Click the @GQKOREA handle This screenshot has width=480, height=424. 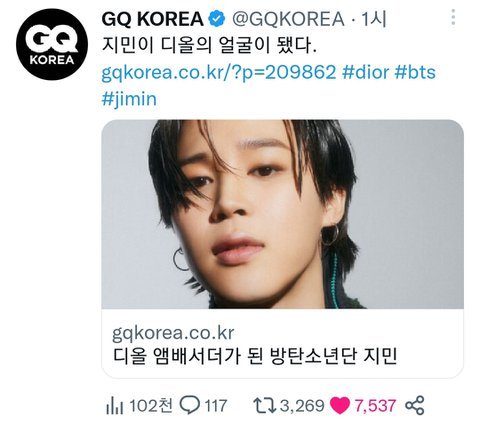288,19
